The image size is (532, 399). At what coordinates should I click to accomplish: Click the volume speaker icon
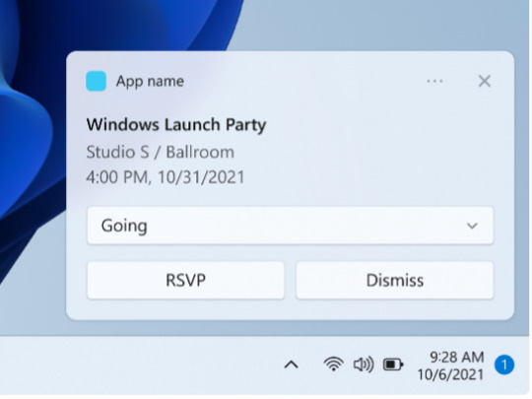364,365
